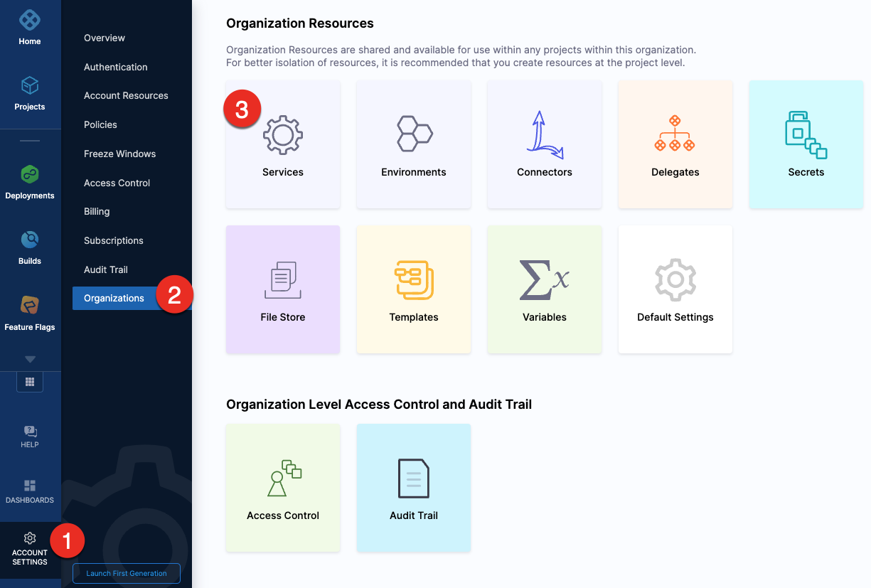Image resolution: width=871 pixels, height=588 pixels.
Task: Open the Services resource tile
Action: [x=283, y=145]
